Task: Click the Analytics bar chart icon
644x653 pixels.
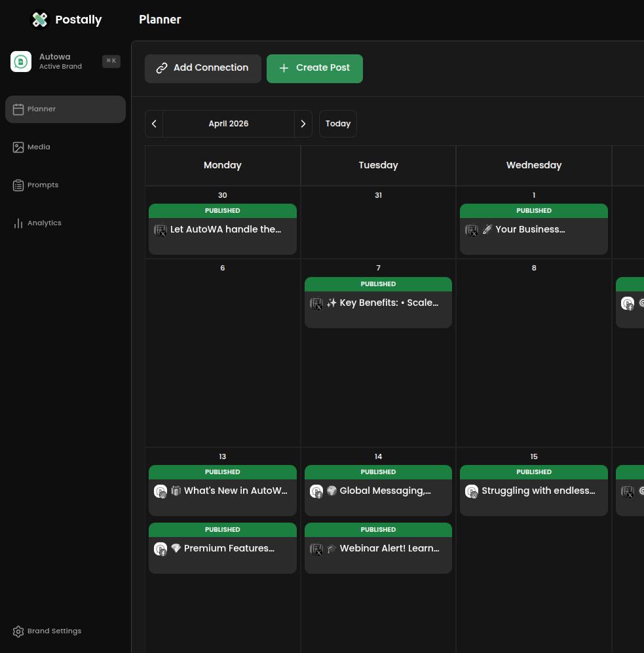Action: point(18,223)
